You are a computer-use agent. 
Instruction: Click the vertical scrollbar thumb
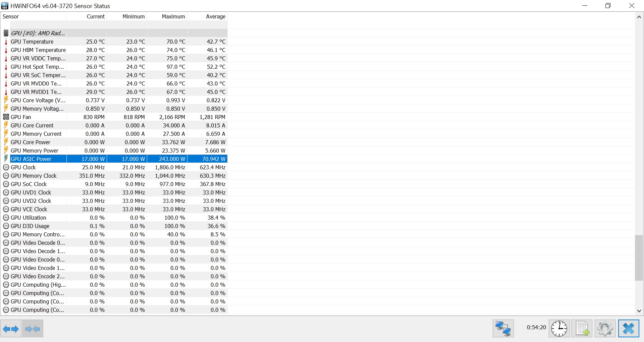click(x=639, y=258)
